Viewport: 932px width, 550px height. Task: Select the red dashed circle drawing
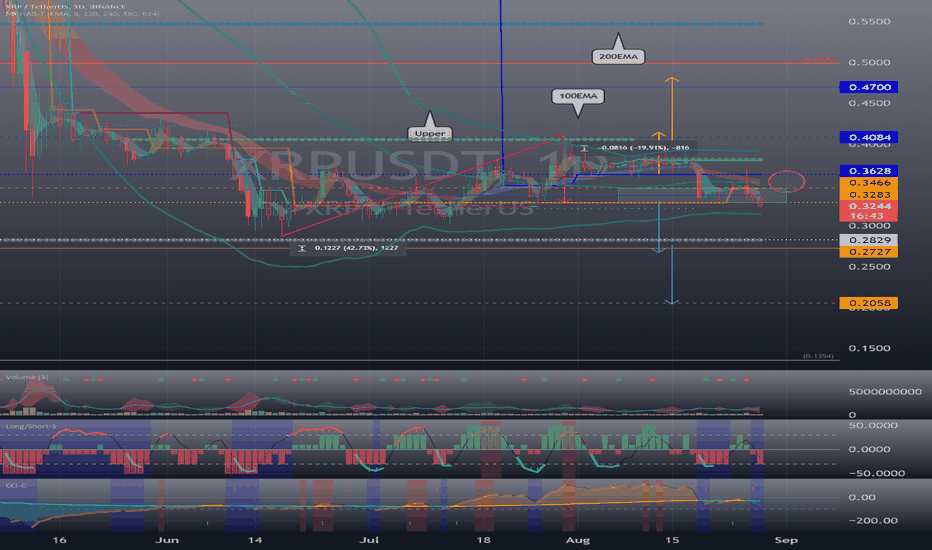pyautogui.click(x=786, y=181)
